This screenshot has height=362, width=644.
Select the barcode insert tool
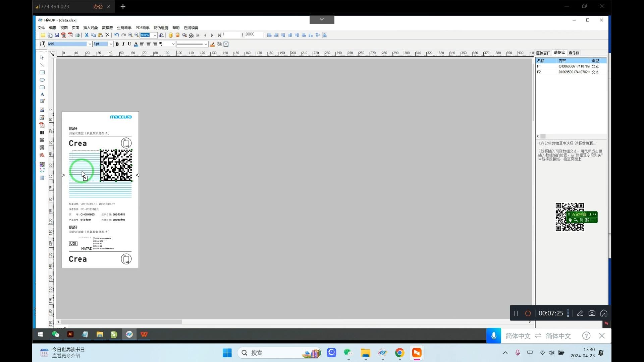tap(42, 133)
